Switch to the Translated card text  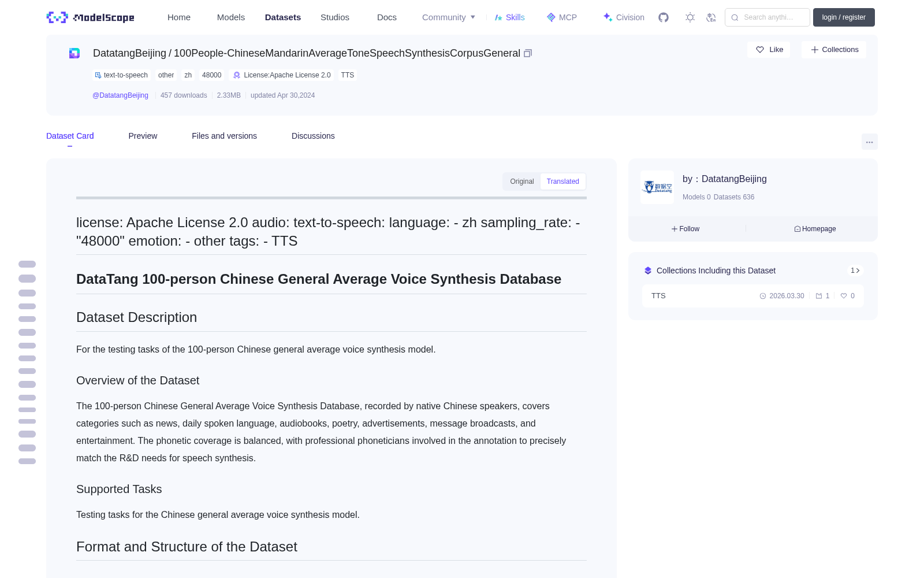pos(563,181)
